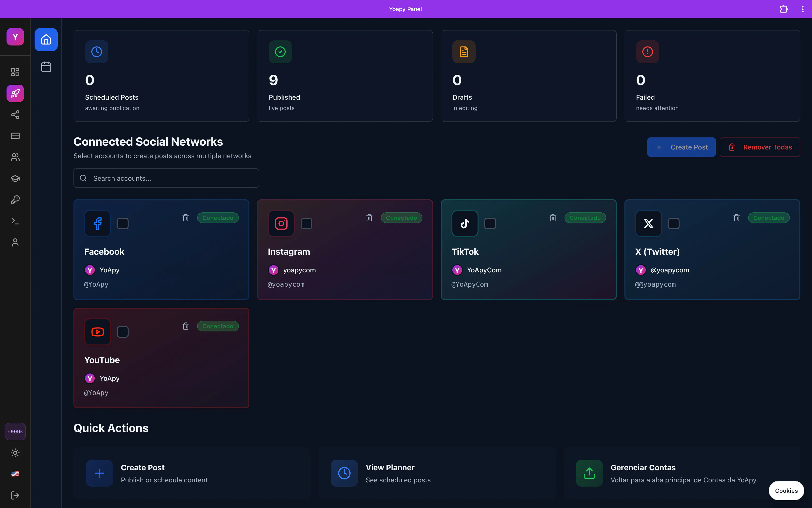The width and height of the screenshot is (812, 508).
Task: Click the Remover Todas button
Action: tap(760, 147)
